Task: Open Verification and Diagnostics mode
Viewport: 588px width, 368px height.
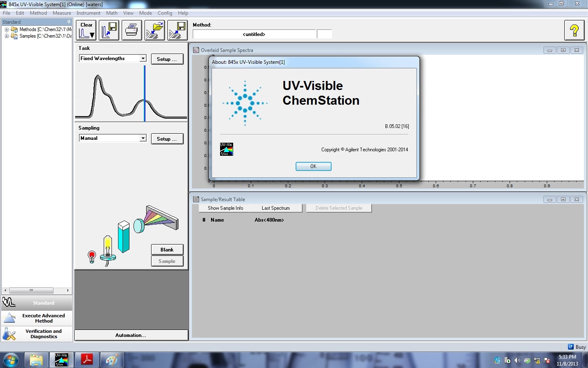Action: (x=37, y=334)
